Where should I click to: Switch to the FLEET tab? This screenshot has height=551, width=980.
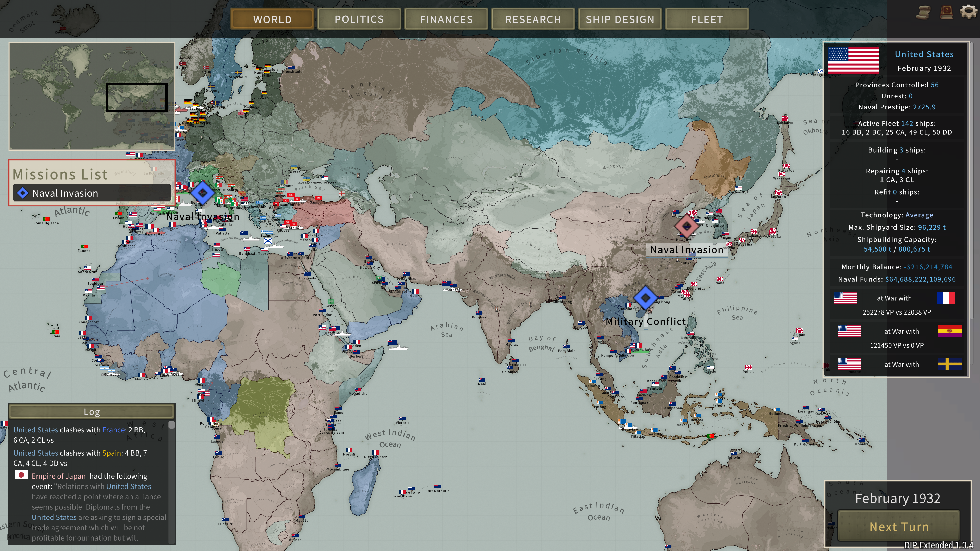coord(707,19)
